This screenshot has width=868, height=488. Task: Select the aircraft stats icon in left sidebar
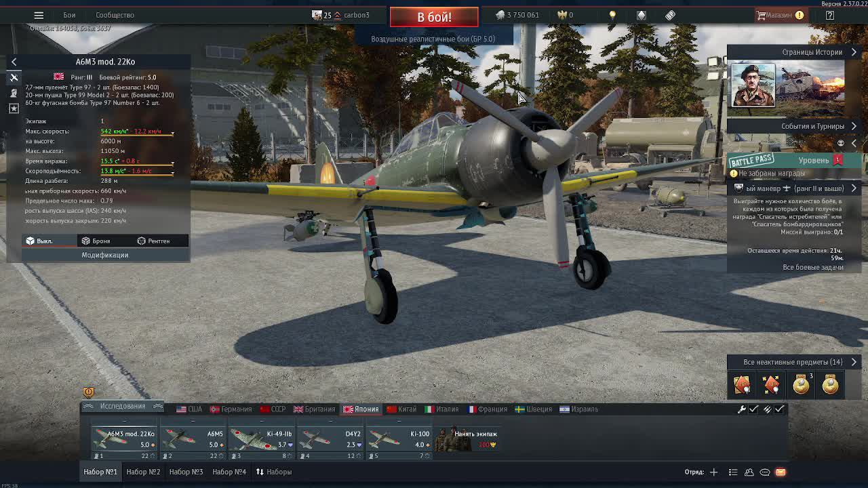pyautogui.click(x=14, y=77)
